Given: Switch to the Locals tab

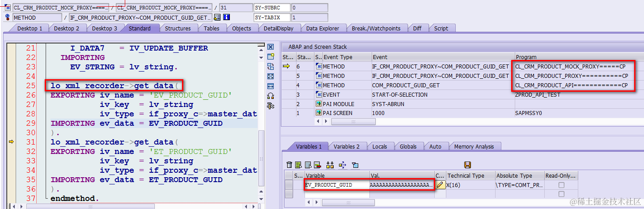Looking at the screenshot, I should pos(380,146).
